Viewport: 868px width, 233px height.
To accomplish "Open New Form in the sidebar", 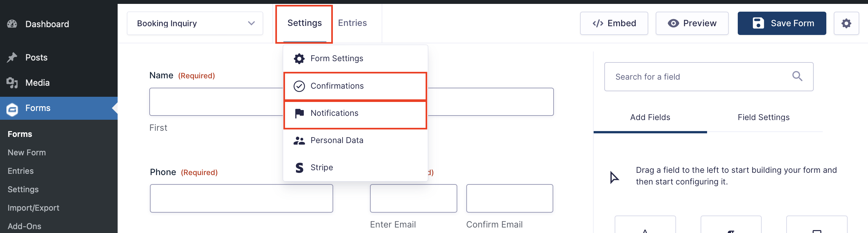I will pos(26,152).
